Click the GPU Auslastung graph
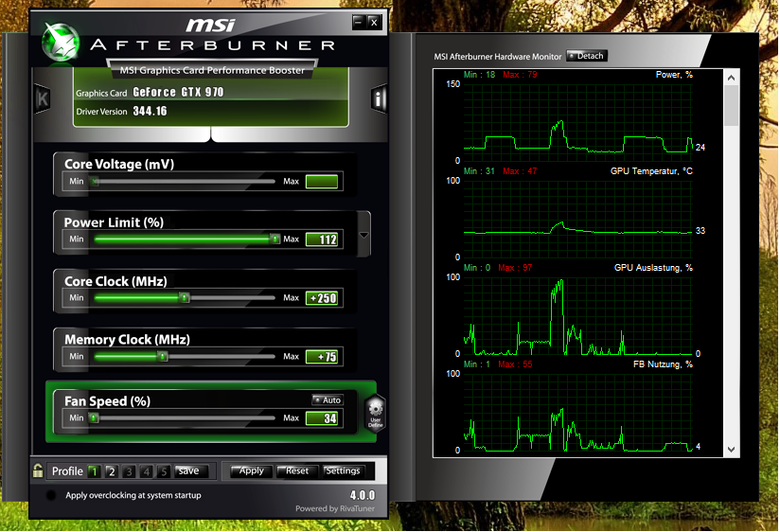780x532 pixels. (x=577, y=315)
